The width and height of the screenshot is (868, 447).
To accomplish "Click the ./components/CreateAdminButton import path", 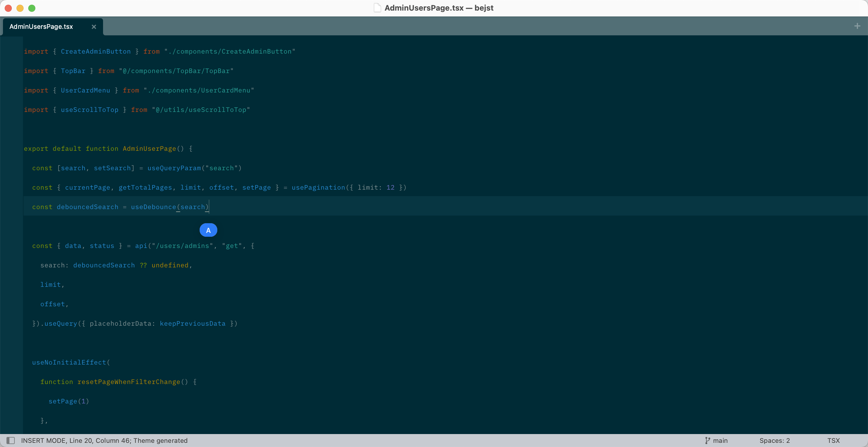I will (230, 52).
